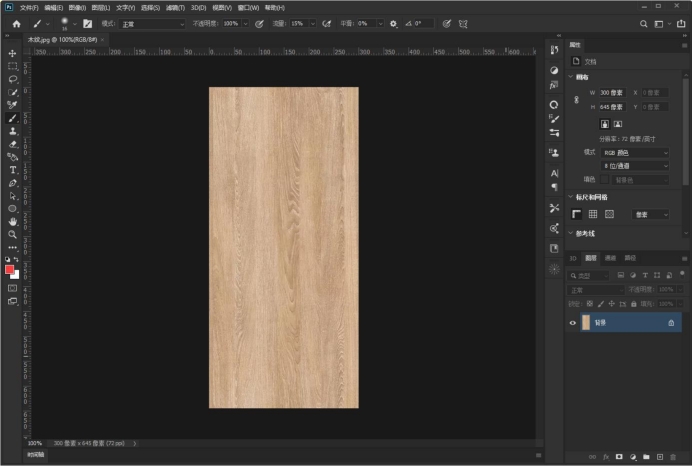The width and height of the screenshot is (692, 466).
Task: Set canvas to portrait orientation
Action: tap(605, 124)
